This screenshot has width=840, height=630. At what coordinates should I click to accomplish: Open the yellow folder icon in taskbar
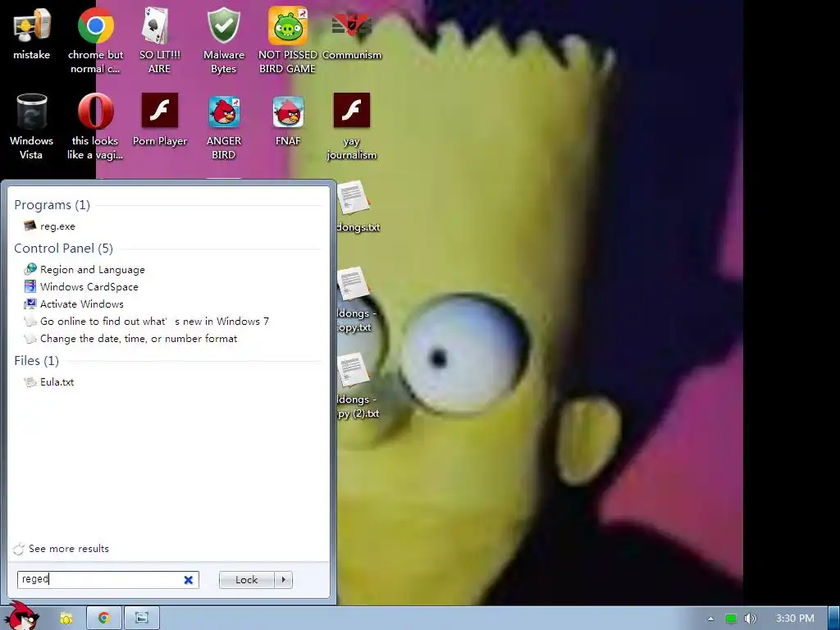tap(66, 619)
